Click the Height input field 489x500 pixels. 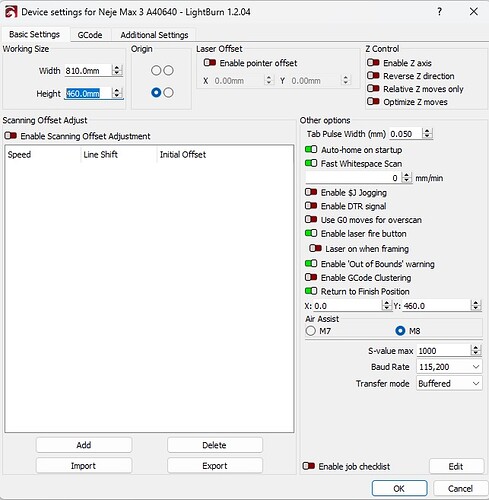click(x=88, y=93)
